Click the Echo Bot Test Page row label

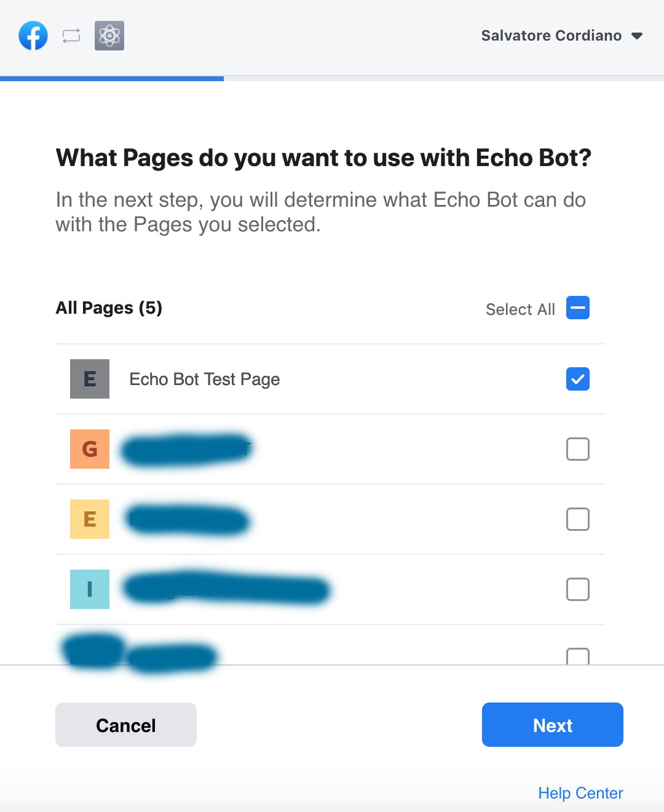pyautogui.click(x=205, y=380)
